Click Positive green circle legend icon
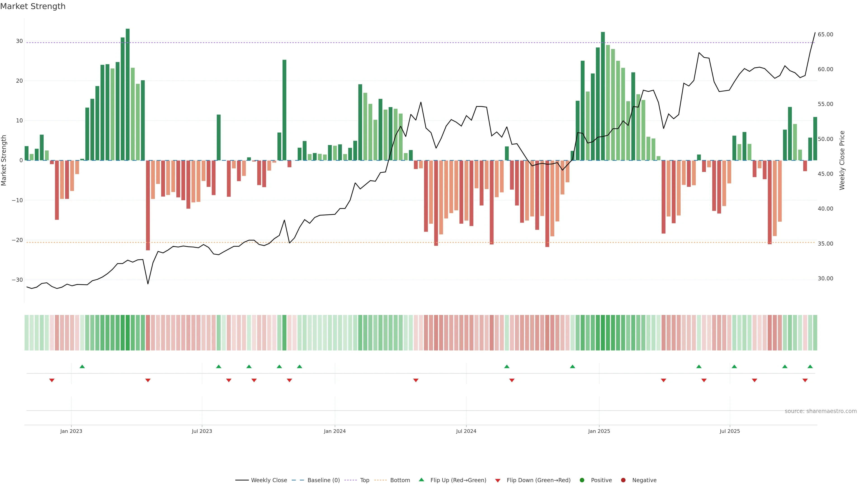The width and height of the screenshot is (868, 488). (x=582, y=480)
